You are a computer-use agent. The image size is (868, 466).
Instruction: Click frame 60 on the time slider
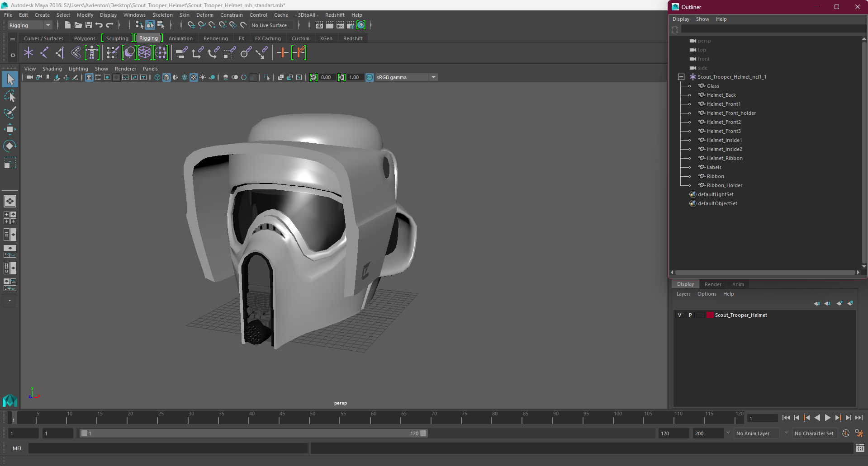pyautogui.click(x=370, y=418)
